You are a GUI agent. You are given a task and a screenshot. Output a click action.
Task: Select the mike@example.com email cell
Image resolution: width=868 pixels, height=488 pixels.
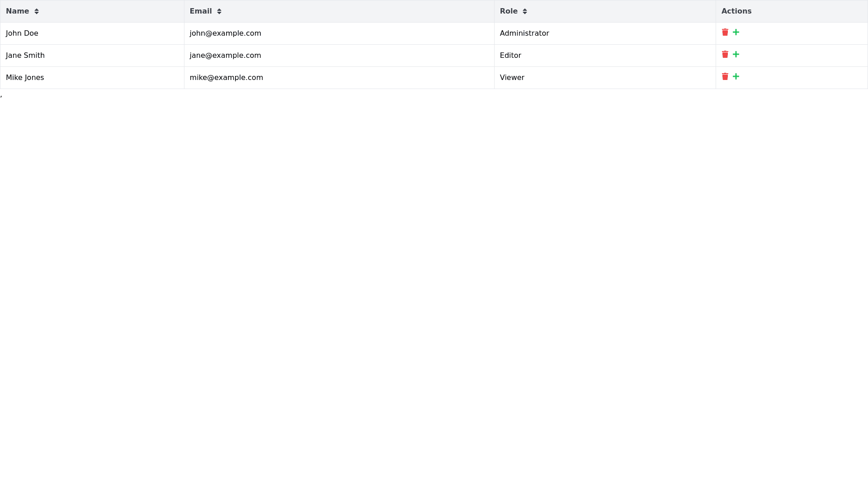click(x=226, y=78)
